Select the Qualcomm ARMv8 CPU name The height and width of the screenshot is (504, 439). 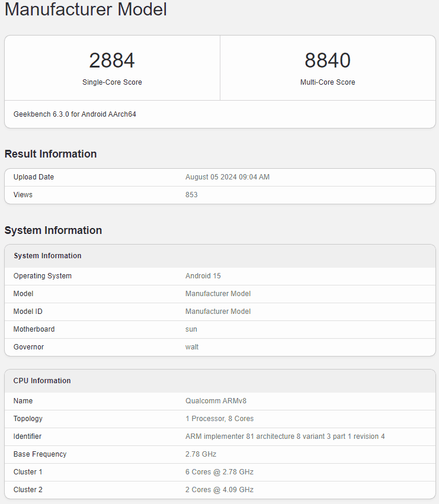(216, 401)
